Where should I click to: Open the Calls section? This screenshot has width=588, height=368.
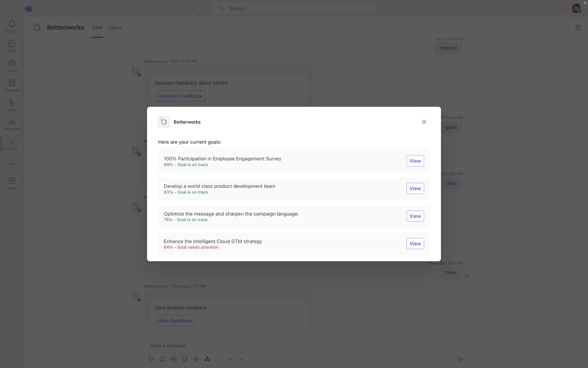point(12,105)
